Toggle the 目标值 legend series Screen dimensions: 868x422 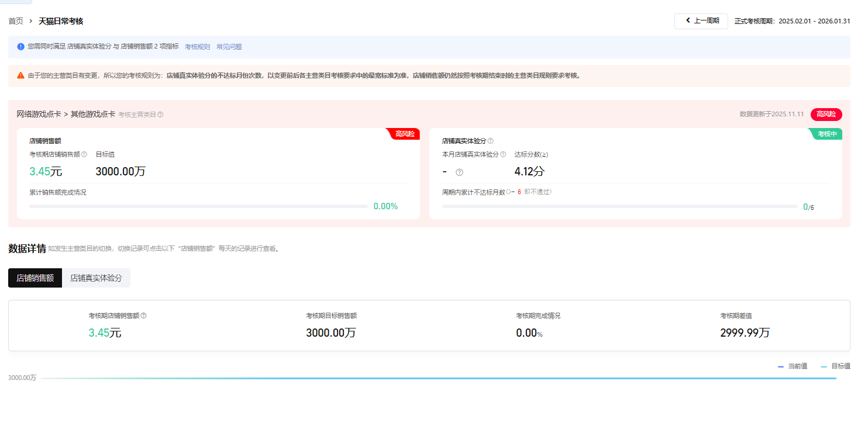[835, 366]
